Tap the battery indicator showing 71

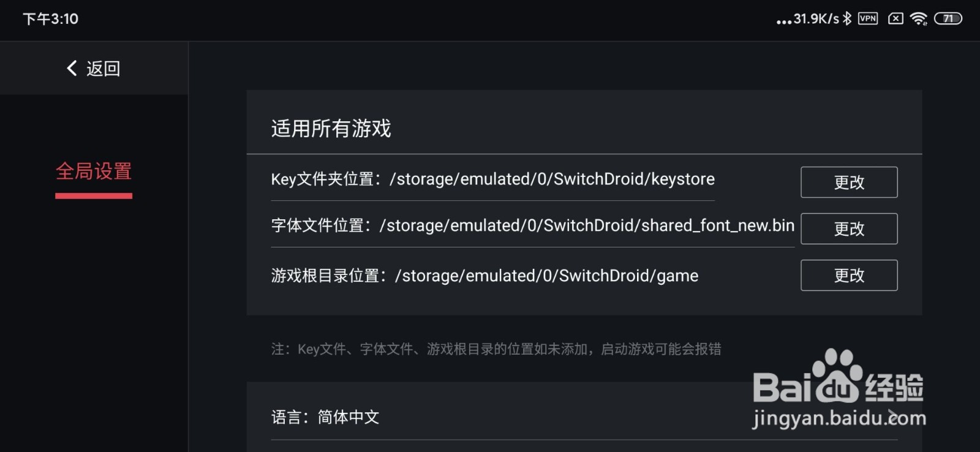point(948,18)
